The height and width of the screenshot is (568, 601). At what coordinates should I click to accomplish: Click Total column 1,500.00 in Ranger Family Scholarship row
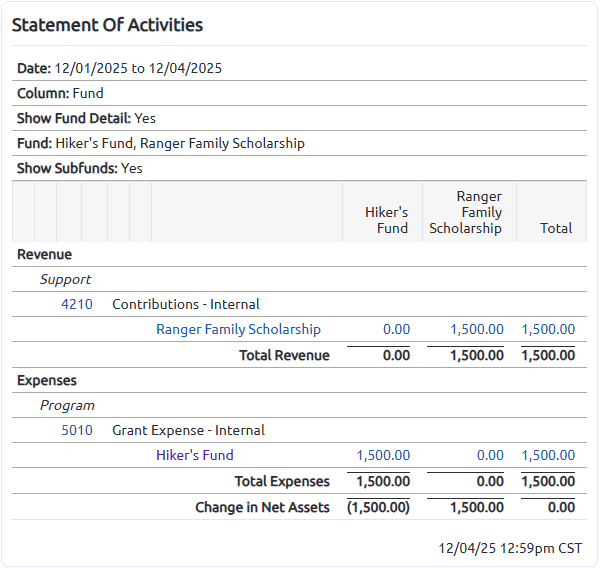tap(548, 329)
